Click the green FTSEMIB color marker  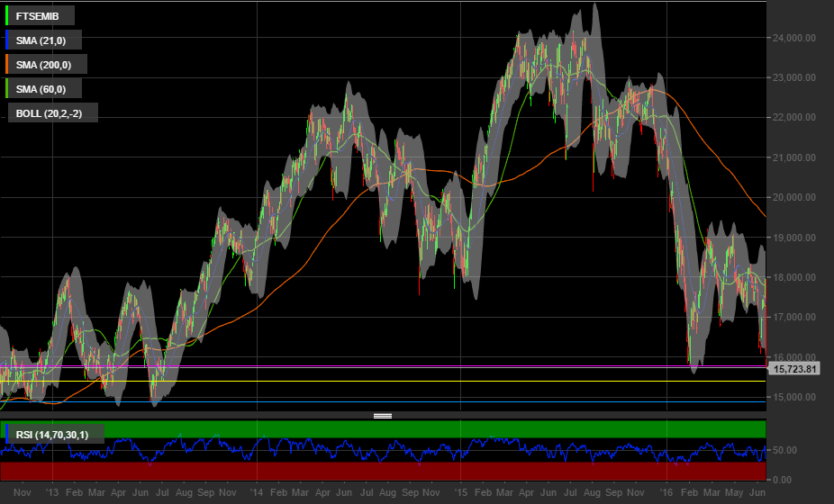[x=7, y=15]
